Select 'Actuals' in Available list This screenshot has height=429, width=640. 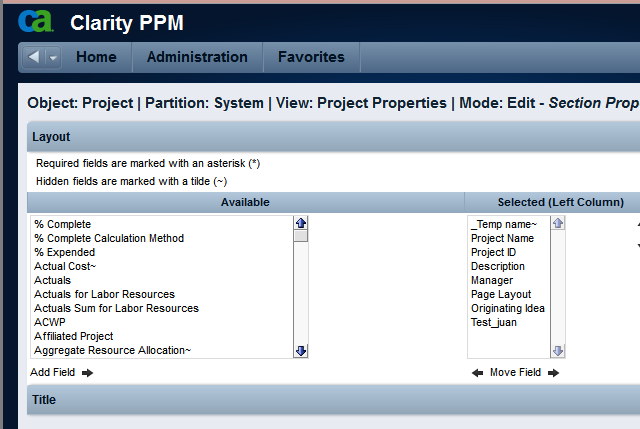point(52,280)
